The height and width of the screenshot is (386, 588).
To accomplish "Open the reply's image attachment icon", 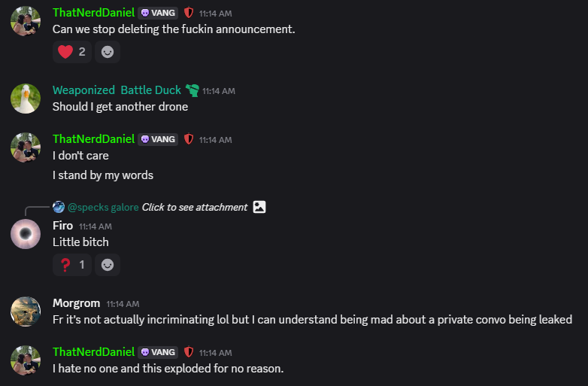I will click(259, 207).
